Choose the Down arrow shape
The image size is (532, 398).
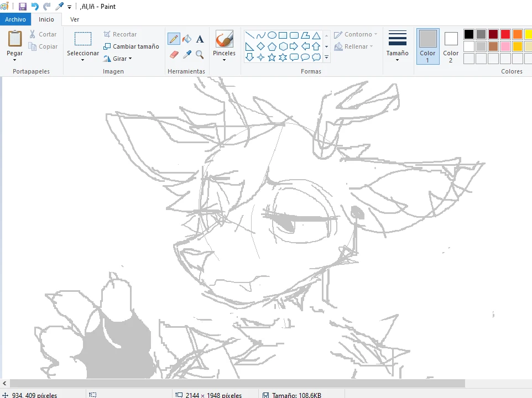[x=250, y=57]
